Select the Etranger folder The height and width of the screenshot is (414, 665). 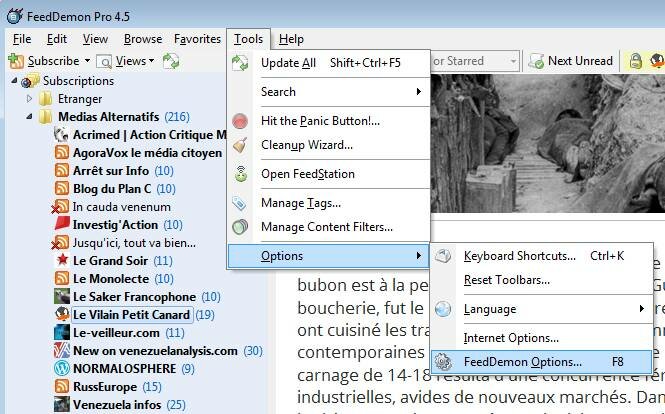(80, 99)
